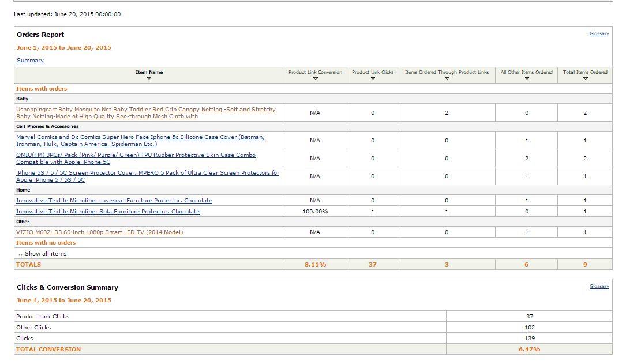The width and height of the screenshot is (641, 364).
Task: Click sort arrow under All Other Items Ordered
Action: 527,78
